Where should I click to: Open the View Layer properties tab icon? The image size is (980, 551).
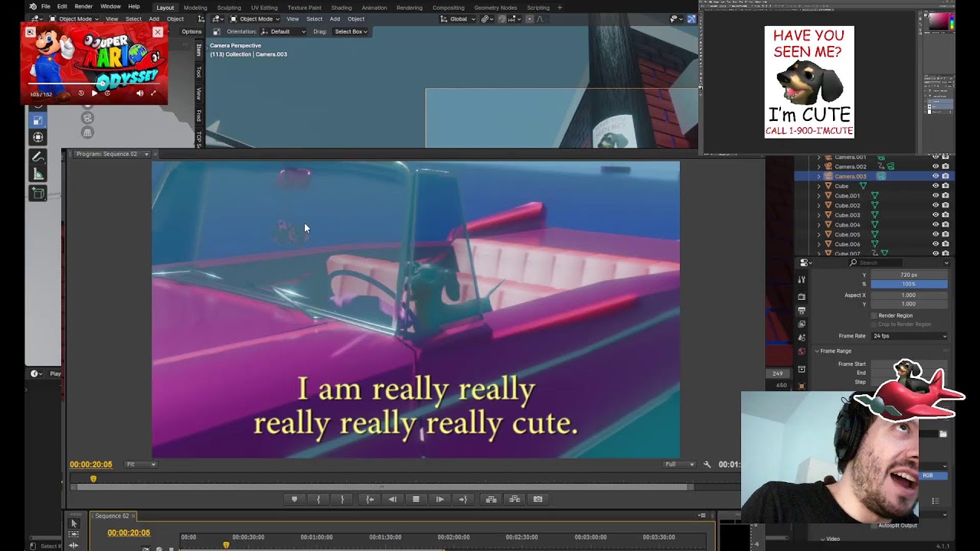pyautogui.click(x=802, y=324)
